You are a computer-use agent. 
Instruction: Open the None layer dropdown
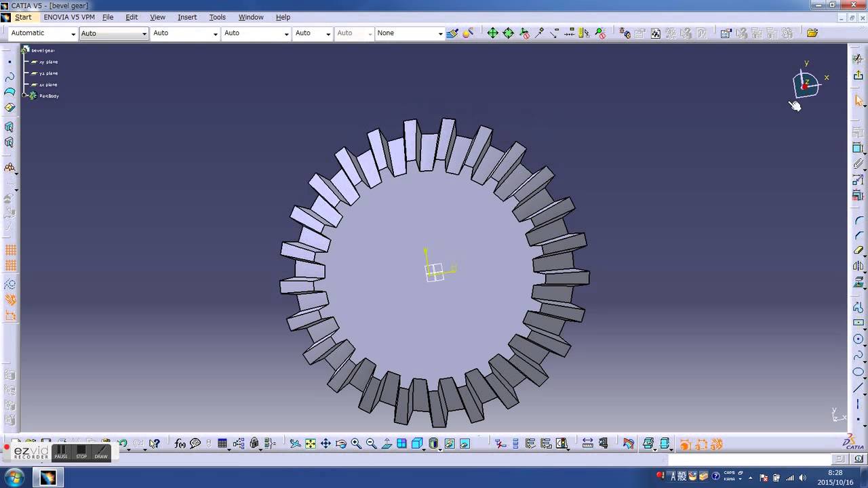point(410,33)
